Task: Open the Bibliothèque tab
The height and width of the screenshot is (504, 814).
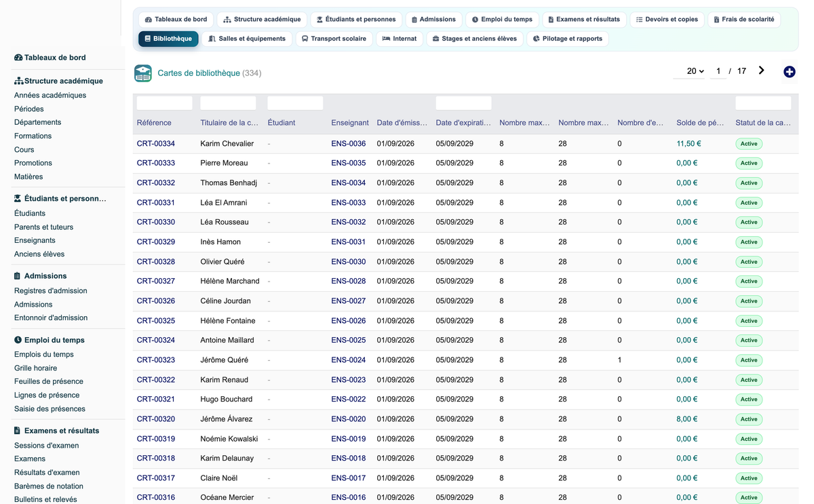Action: 168,39
